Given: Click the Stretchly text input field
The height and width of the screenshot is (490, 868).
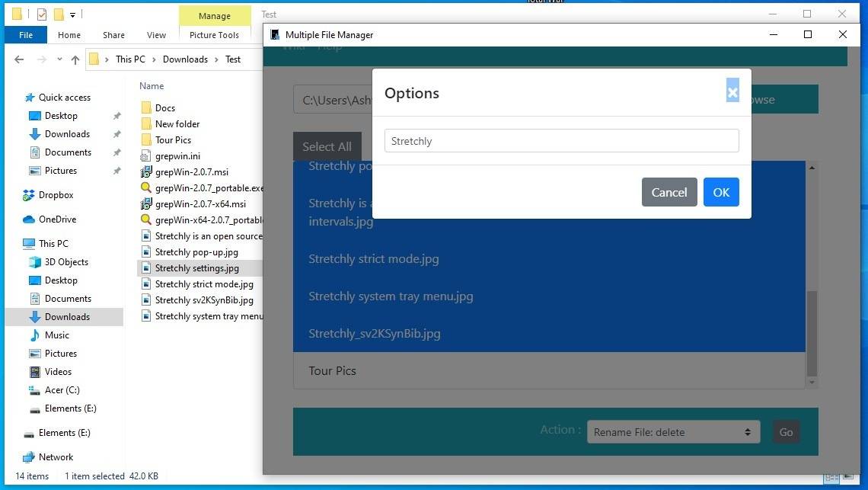Looking at the screenshot, I should 561,141.
